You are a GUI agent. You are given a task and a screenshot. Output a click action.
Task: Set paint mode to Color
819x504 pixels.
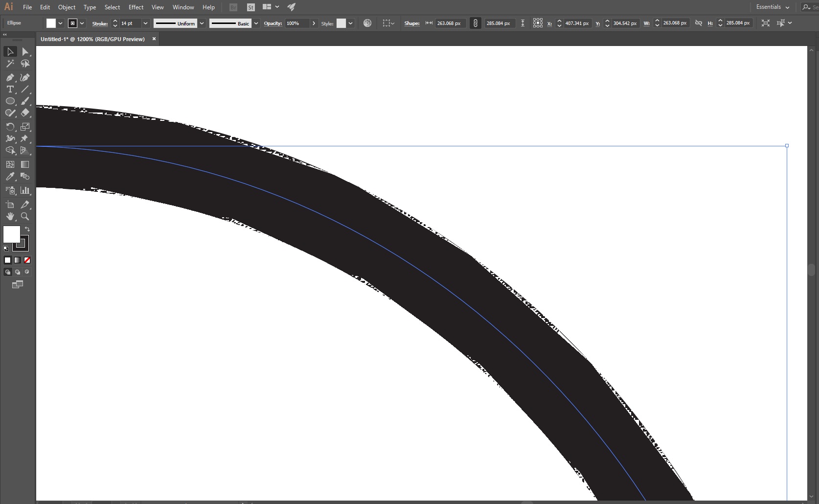pos(7,260)
